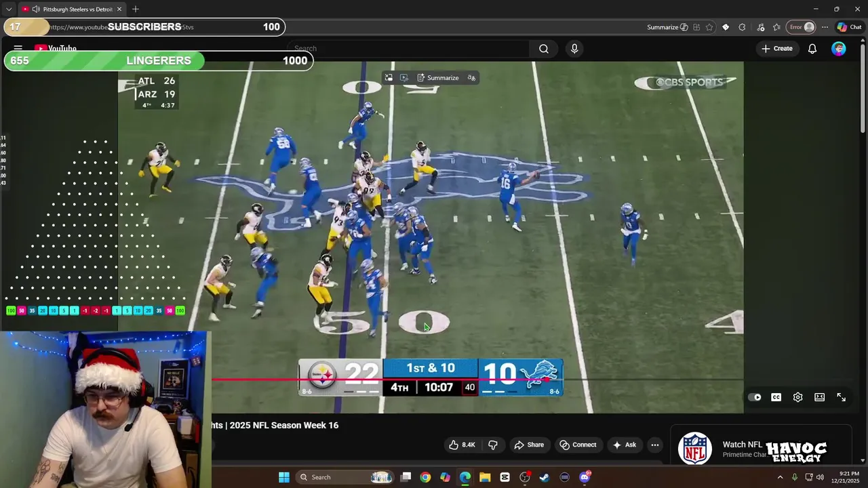The height and width of the screenshot is (488, 868).
Task: Go to the YouTube home logo
Action: point(56,49)
